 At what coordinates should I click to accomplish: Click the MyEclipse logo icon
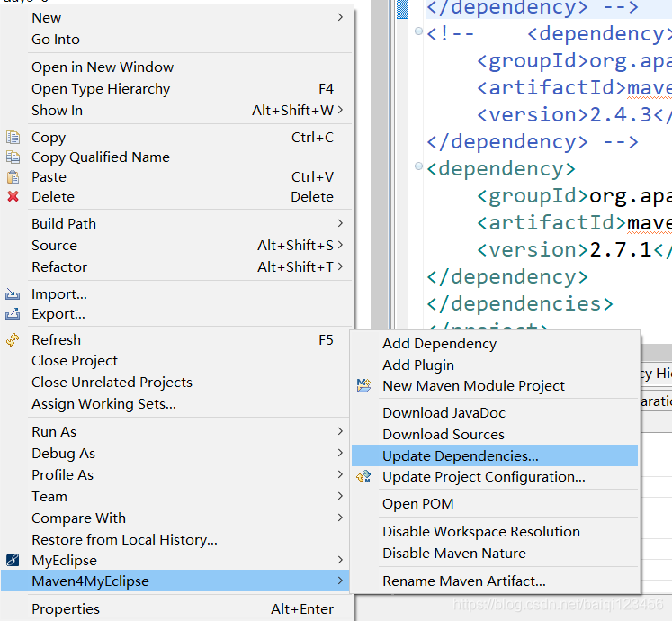13,560
